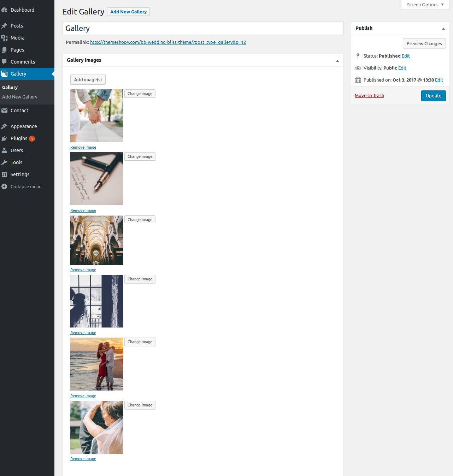This screenshot has height=476, width=453.
Task: Collapse the admin sidebar menu
Action: point(21,186)
